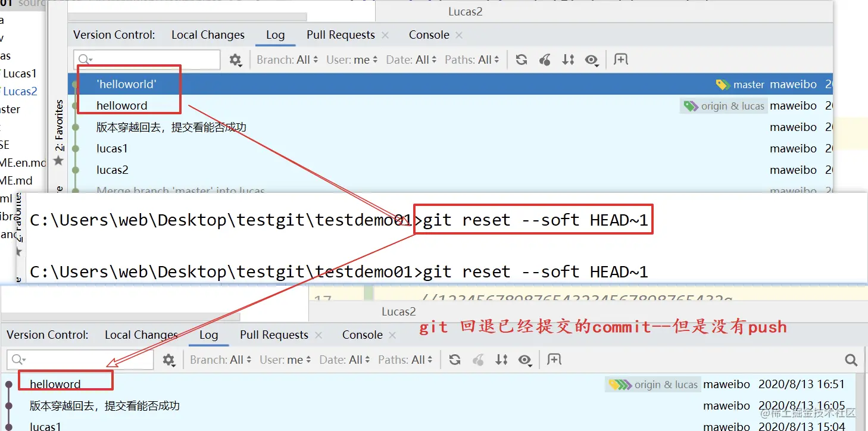
Task: Close the Pull Requests tab in lower panel
Action: (x=319, y=335)
